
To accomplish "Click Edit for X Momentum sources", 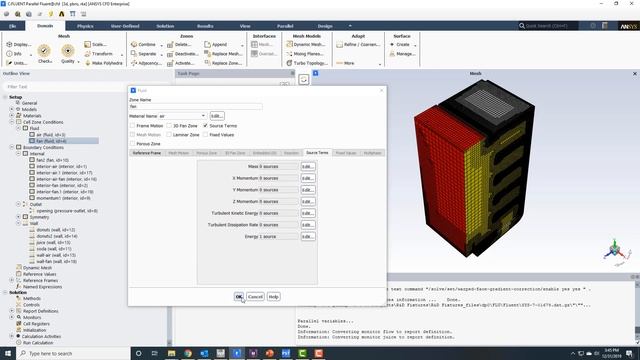I will click(308, 178).
